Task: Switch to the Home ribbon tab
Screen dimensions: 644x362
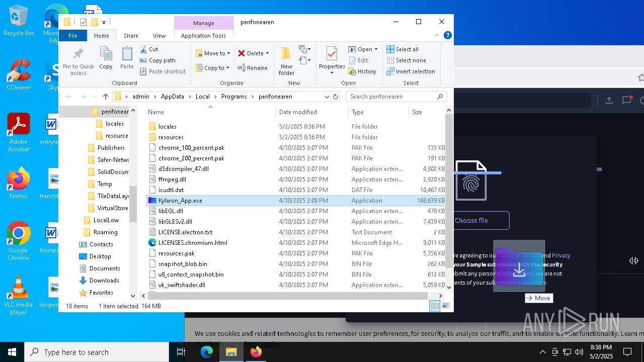Action: [x=101, y=36]
